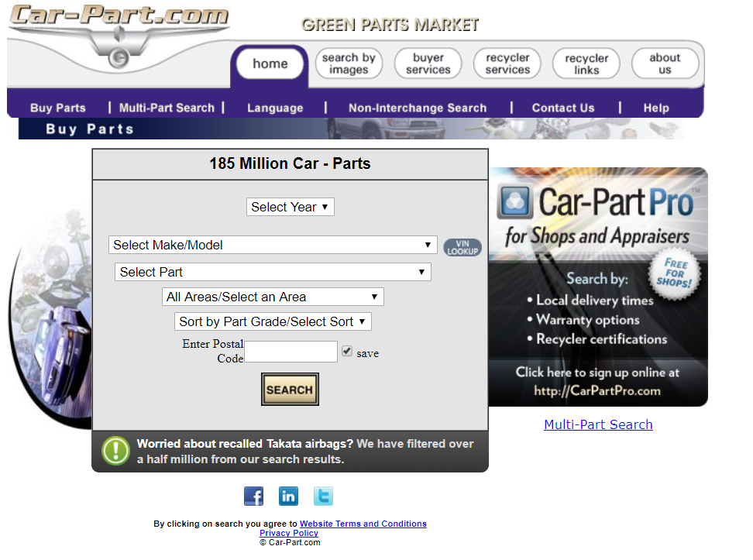
Task: Open the search by images tab
Action: pyautogui.click(x=349, y=64)
